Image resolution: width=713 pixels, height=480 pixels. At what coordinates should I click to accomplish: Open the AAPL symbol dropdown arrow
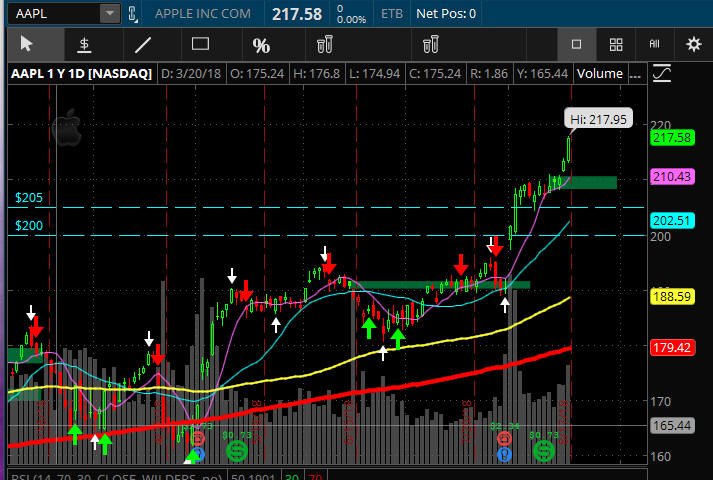(110, 13)
